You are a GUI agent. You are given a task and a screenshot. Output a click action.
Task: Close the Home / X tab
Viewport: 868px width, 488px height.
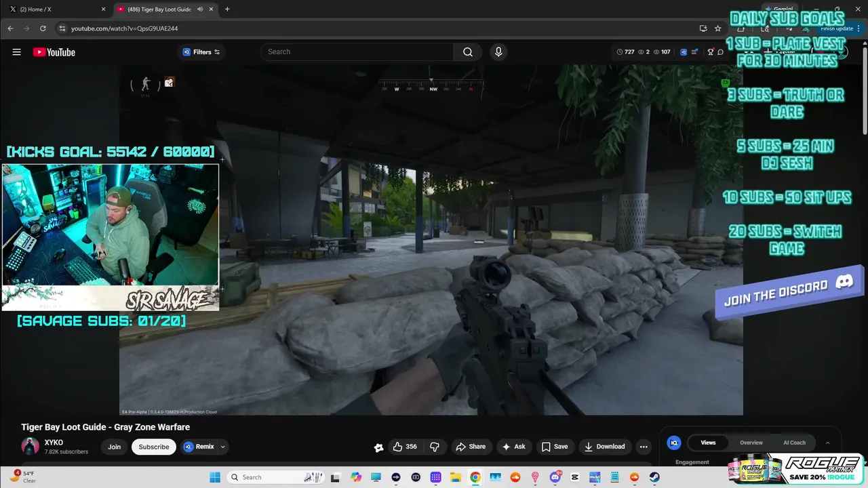click(x=103, y=9)
